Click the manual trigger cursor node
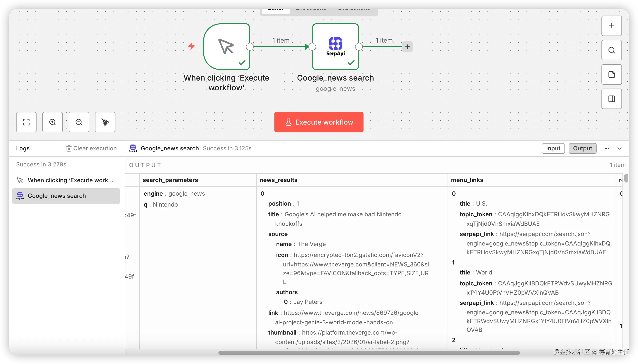 pyautogui.click(x=226, y=47)
